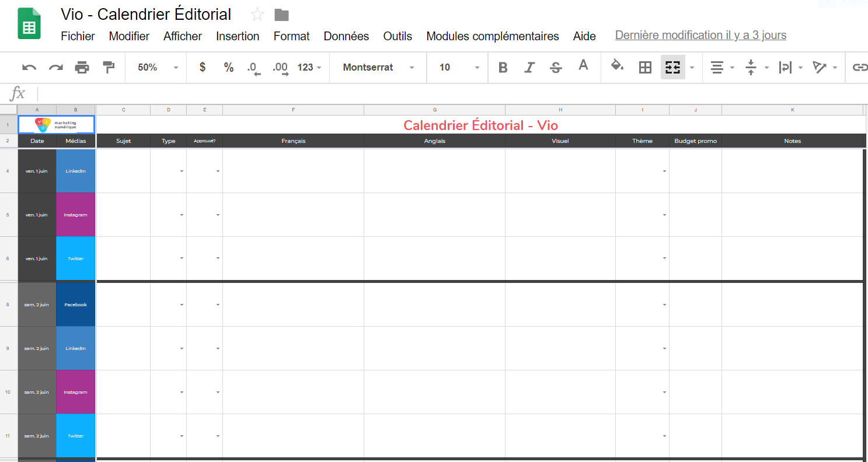The image size is (868, 462).
Task: Open the fill color paint bucket
Action: pyautogui.click(x=617, y=66)
